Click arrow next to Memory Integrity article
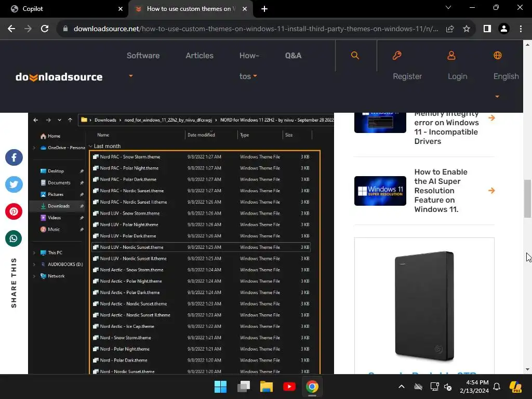 point(491,118)
